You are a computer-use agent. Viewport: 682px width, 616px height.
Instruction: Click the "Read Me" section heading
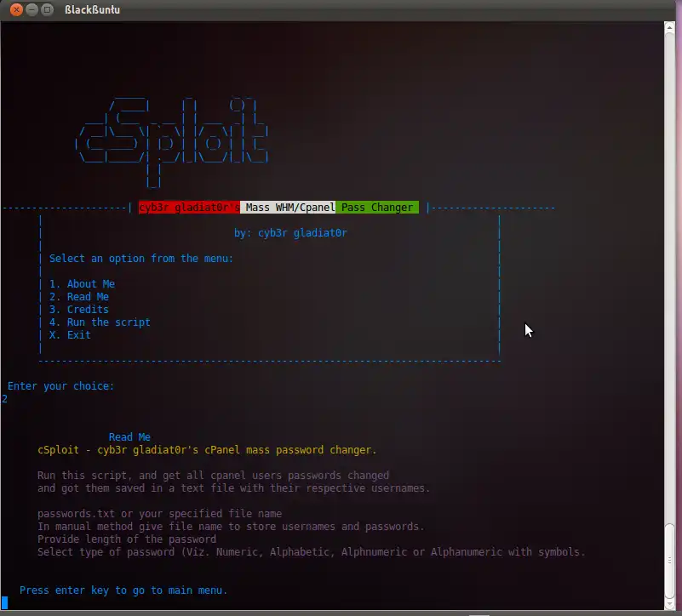129,436
